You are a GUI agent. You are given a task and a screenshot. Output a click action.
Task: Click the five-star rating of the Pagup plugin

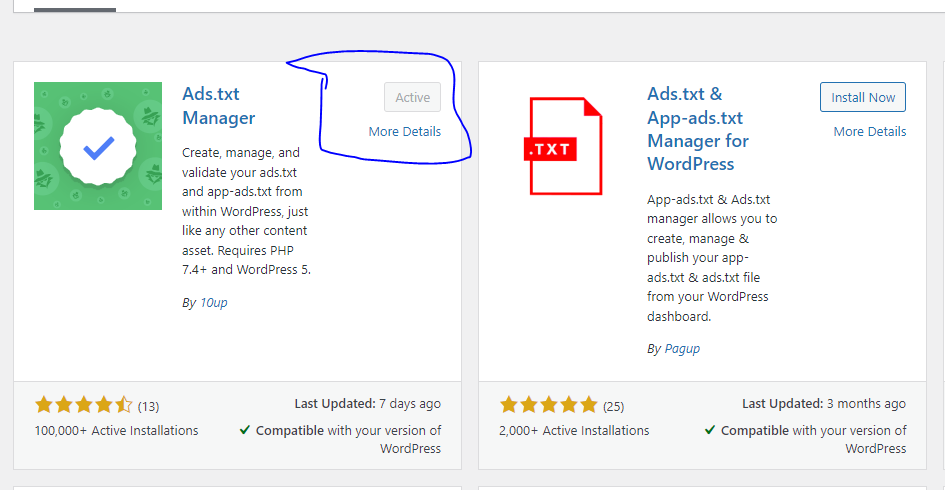point(548,404)
